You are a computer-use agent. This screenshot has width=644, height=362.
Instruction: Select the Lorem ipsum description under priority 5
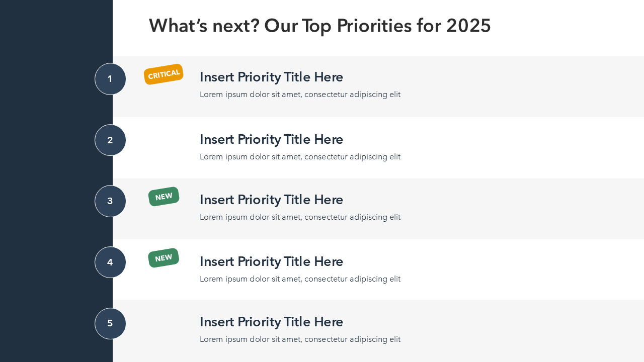pos(300,339)
